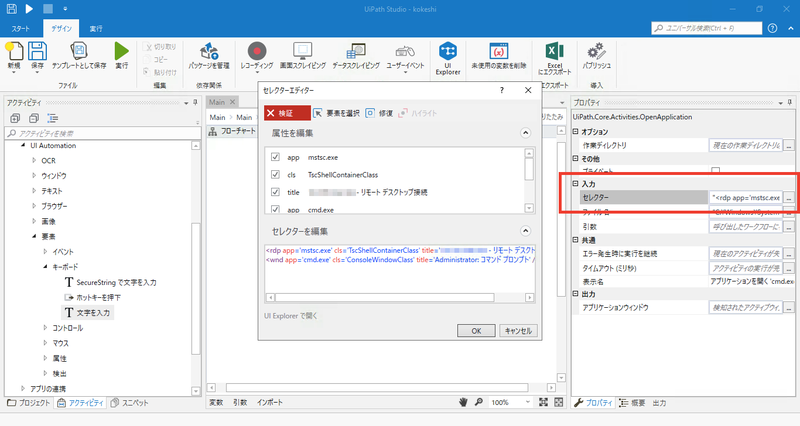Collapse the 入力 property group
This screenshot has width=800, height=426.
(575, 183)
